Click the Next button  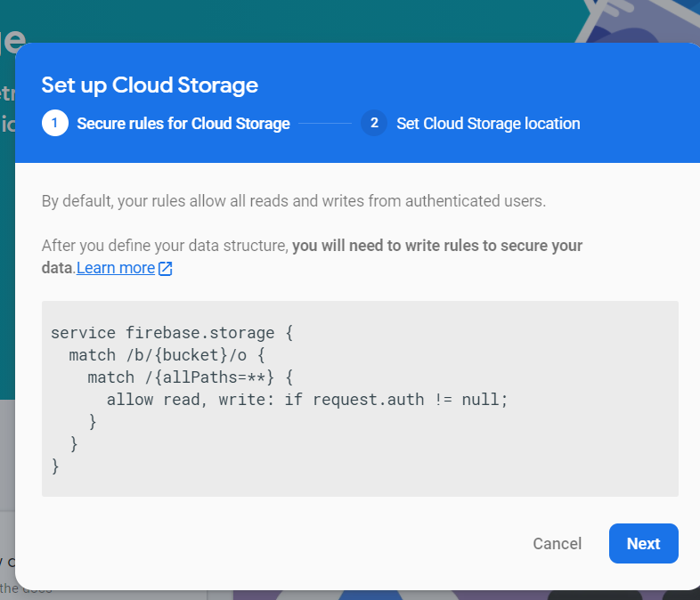tap(643, 544)
